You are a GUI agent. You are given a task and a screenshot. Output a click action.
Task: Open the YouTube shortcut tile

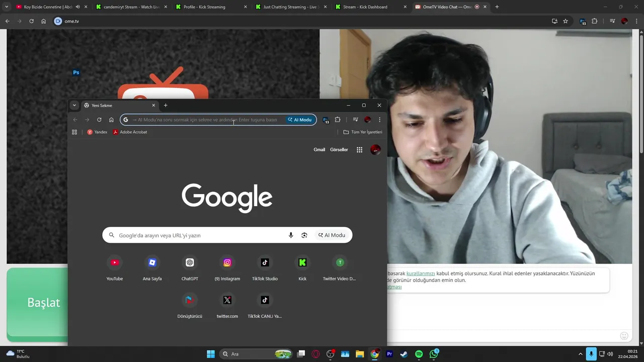coord(115,268)
